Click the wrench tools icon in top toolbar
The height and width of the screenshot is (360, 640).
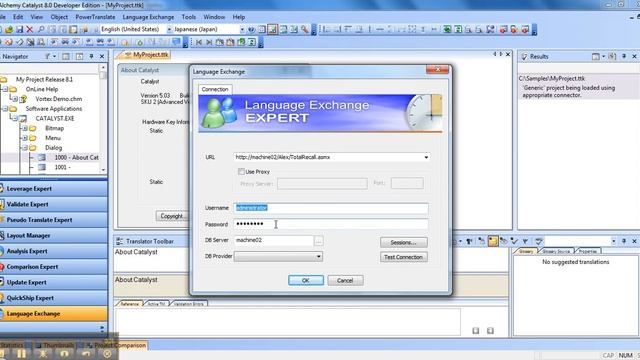(x=304, y=29)
